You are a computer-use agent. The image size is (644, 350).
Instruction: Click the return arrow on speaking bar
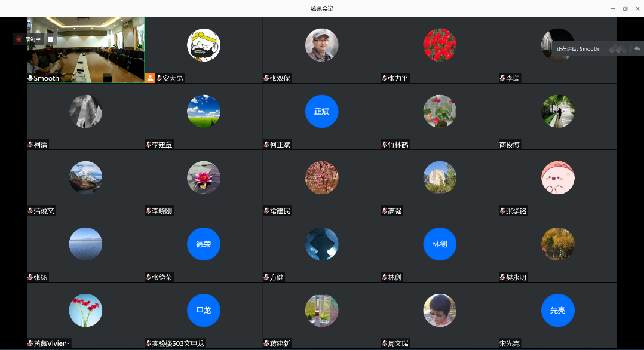(637, 49)
